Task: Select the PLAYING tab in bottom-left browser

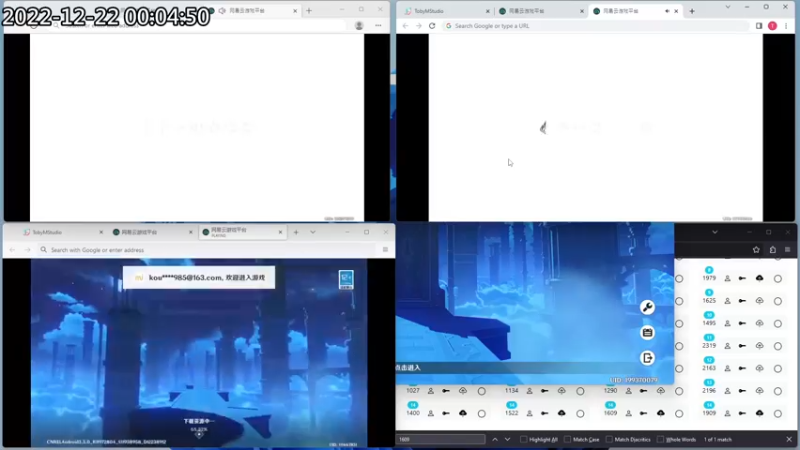Action: [242, 232]
